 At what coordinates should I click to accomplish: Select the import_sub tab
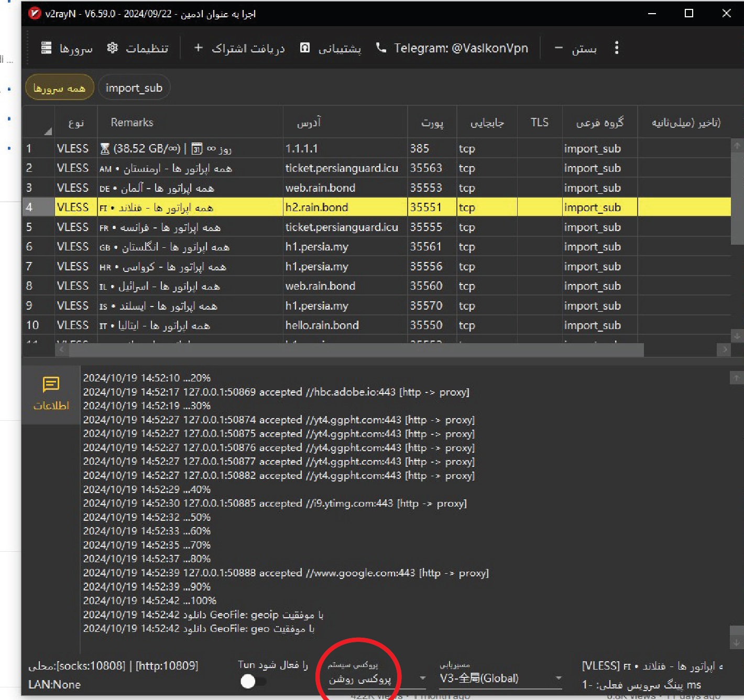pyautogui.click(x=134, y=88)
